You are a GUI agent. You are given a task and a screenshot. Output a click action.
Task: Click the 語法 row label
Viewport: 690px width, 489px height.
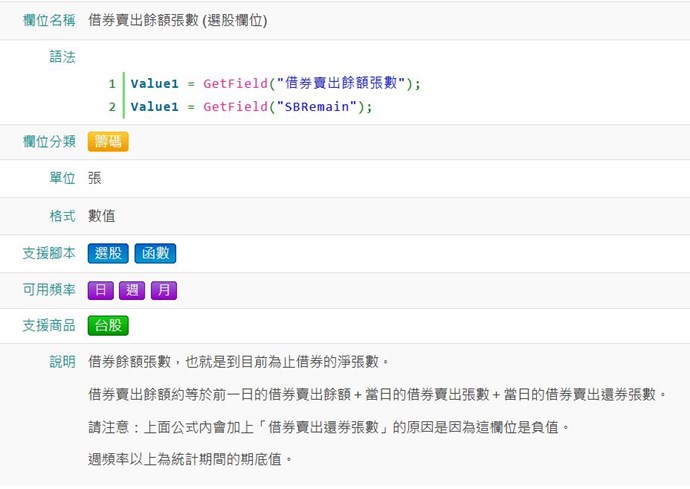[62, 56]
